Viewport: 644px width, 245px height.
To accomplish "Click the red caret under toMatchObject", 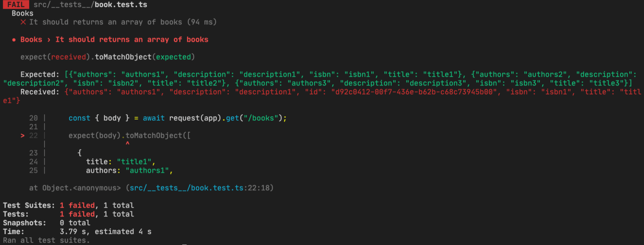I will tap(127, 143).
